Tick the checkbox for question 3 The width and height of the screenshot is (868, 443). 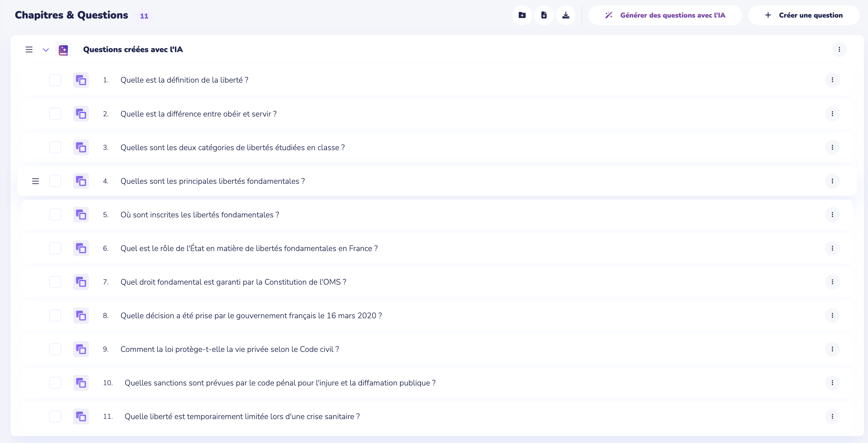point(55,148)
